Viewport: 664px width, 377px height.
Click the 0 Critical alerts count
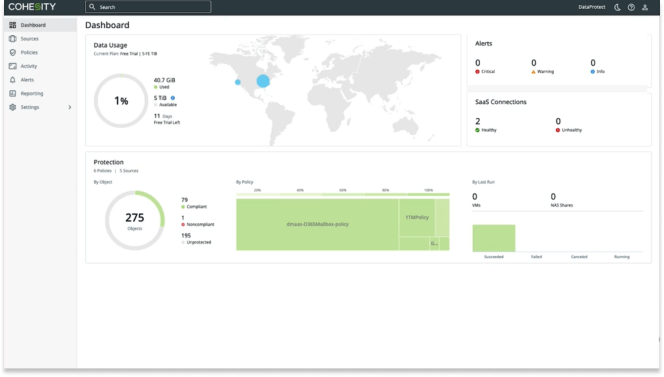[478, 63]
